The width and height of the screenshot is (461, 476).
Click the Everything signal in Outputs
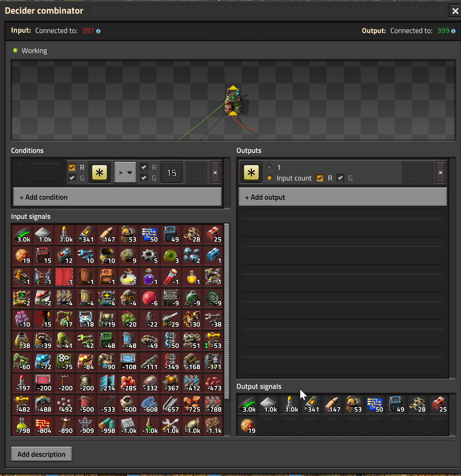251,173
